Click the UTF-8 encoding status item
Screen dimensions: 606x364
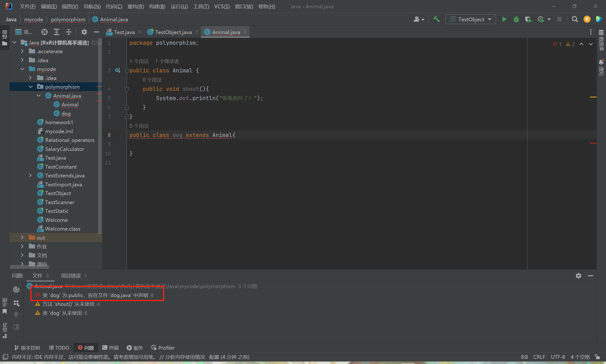pyautogui.click(x=558, y=357)
